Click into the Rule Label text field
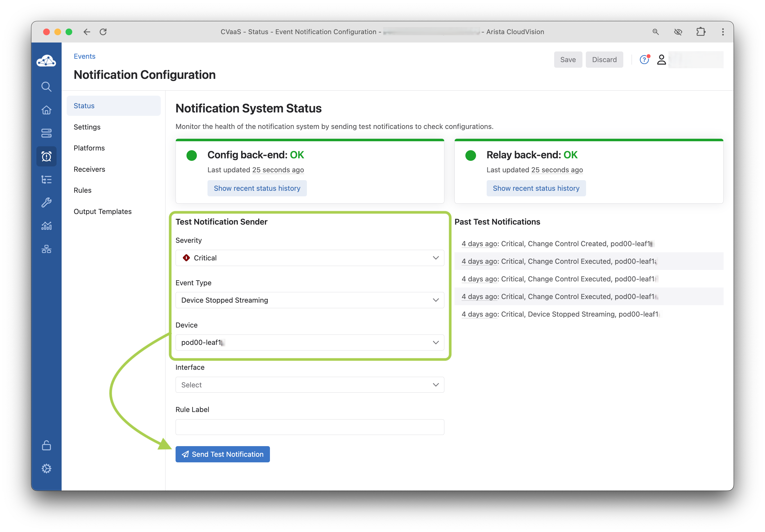Viewport: 765px width, 532px height. point(309,427)
